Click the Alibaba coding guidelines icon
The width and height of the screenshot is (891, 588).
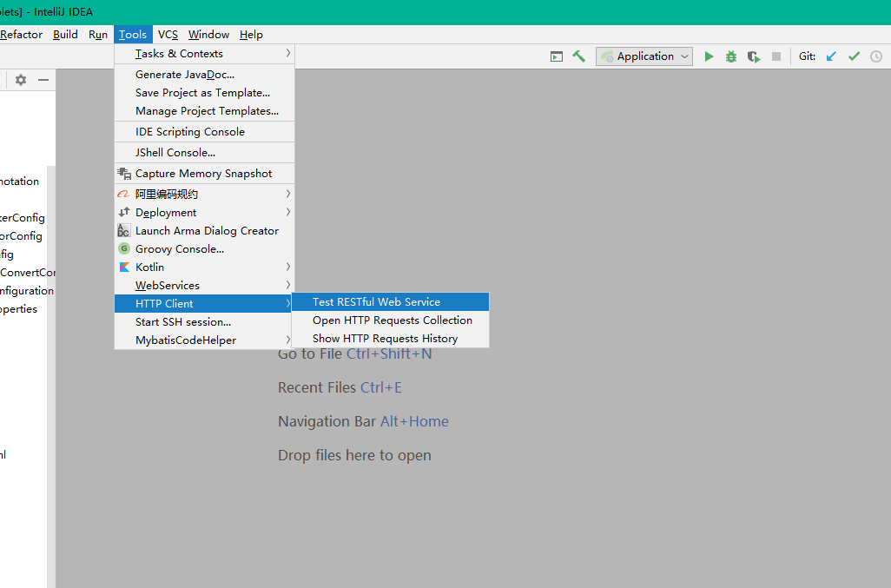click(x=123, y=195)
